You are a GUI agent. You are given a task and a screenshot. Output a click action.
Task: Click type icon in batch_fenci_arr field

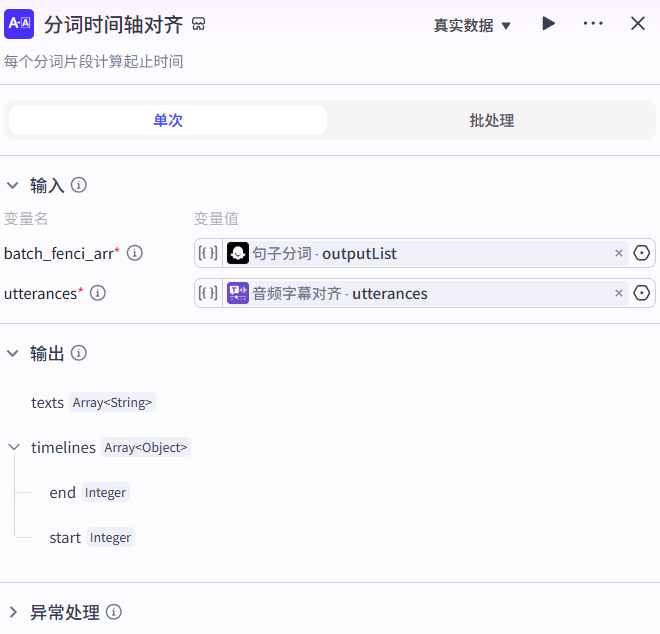[x=208, y=253]
